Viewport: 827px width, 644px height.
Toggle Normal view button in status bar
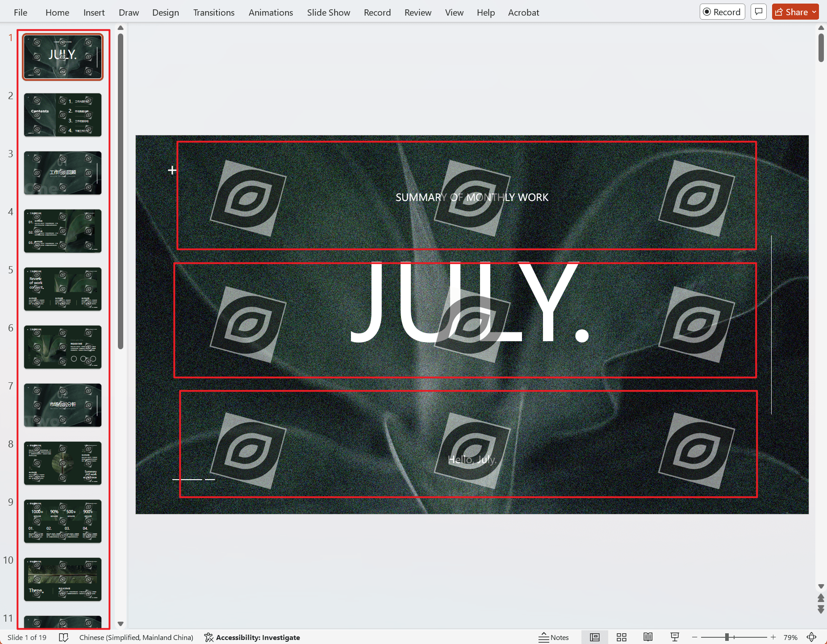pos(594,637)
